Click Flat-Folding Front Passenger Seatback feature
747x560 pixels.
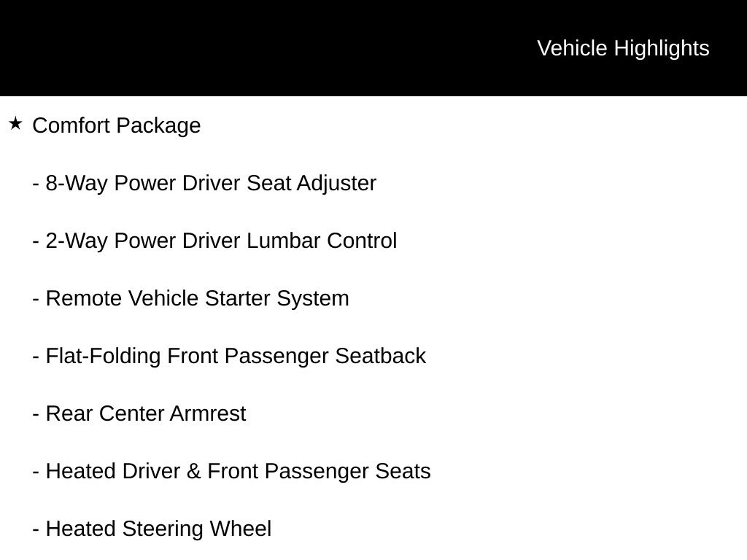click(229, 356)
